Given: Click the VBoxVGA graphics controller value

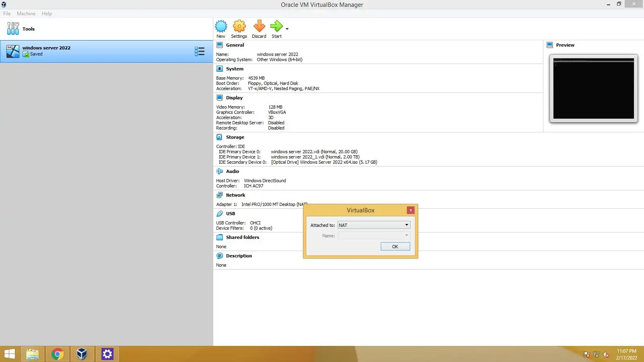Looking at the screenshot, I should (x=277, y=112).
